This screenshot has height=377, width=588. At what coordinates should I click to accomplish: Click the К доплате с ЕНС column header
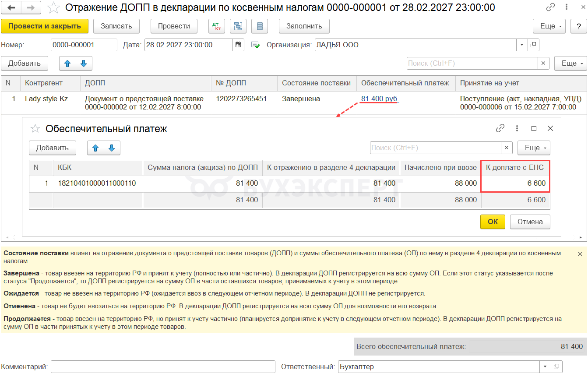point(516,168)
